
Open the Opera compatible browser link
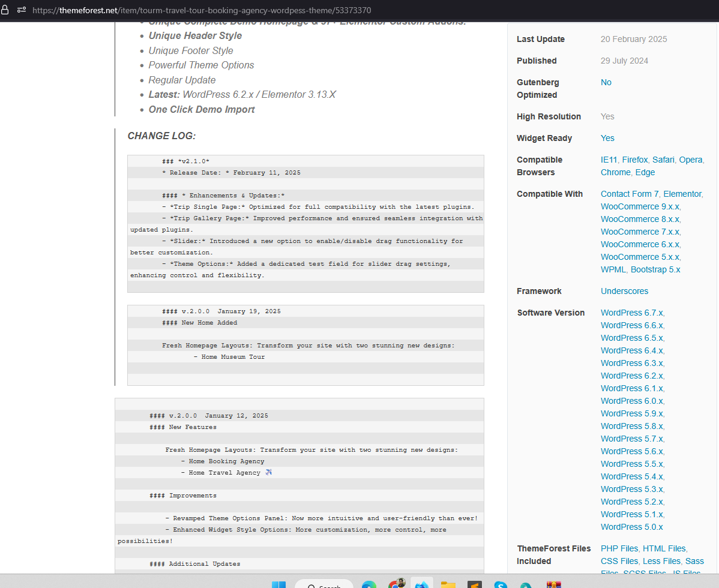point(691,160)
